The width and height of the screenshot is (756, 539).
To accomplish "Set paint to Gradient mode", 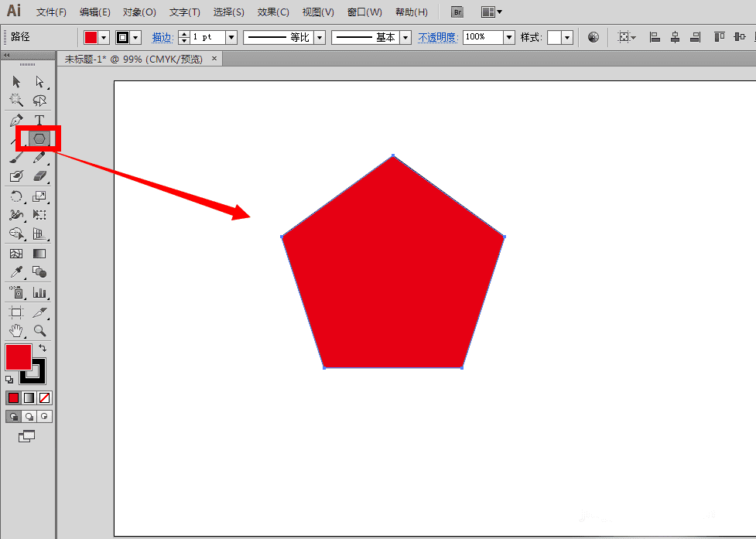I will (x=29, y=397).
